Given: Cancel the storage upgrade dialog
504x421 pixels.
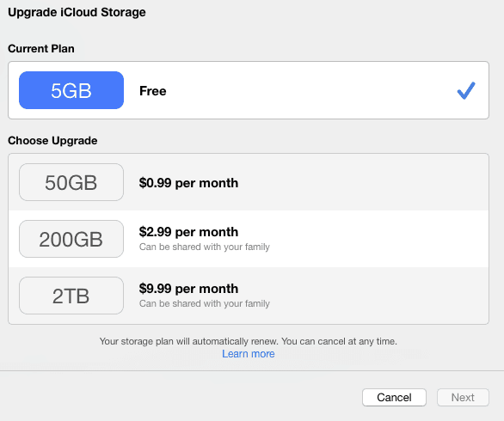Looking at the screenshot, I should pos(394,397).
